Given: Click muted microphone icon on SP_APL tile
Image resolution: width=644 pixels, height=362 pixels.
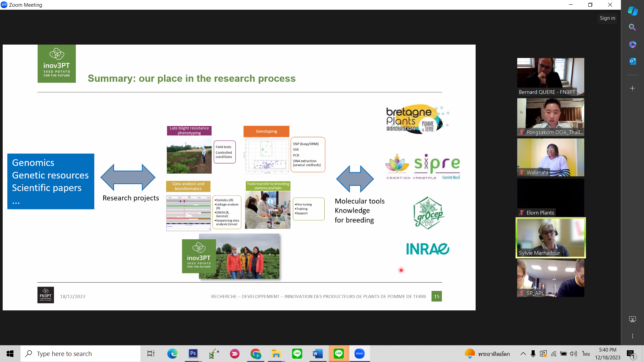Looking at the screenshot, I should coord(522,293).
